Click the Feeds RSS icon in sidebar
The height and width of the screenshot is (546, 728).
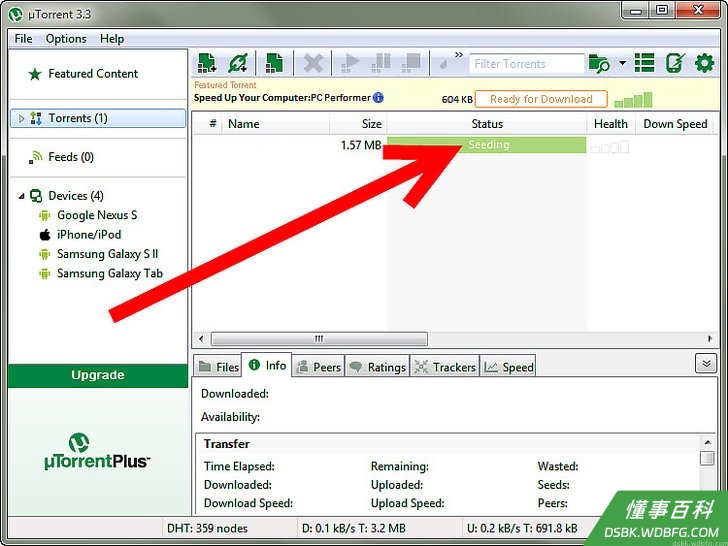tap(36, 157)
